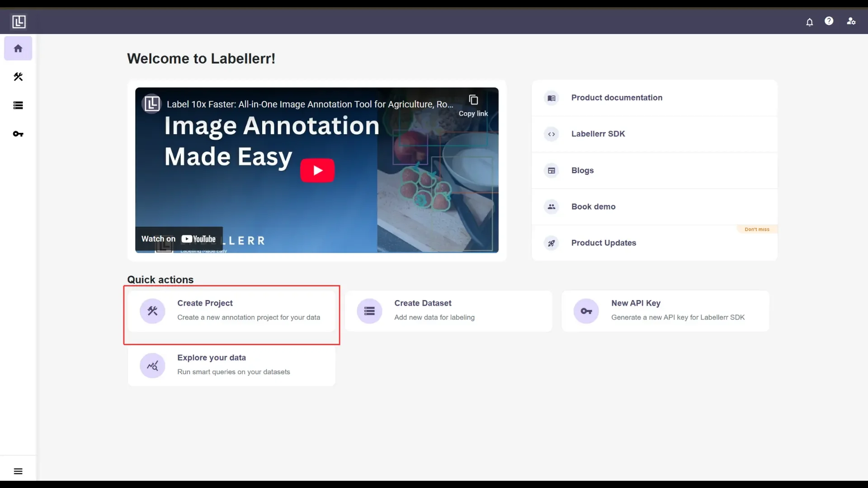Open the help question mark icon
This screenshot has width=868, height=488.
click(x=829, y=21)
